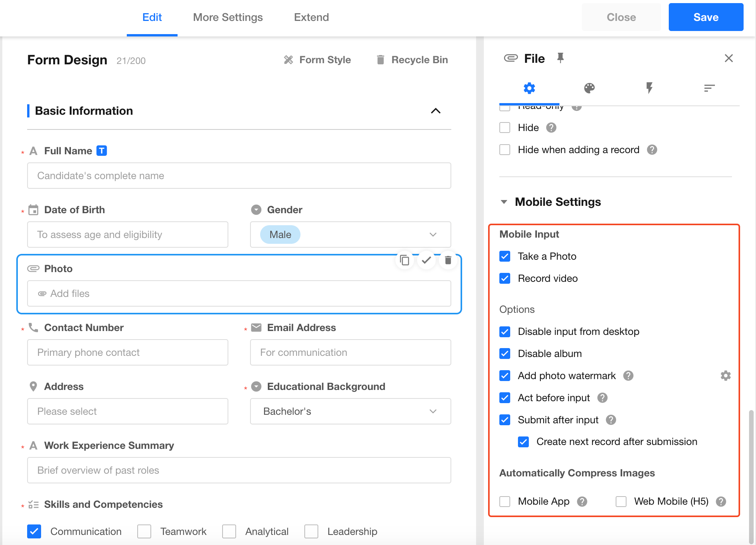Collapse the Basic Information section

click(x=435, y=111)
